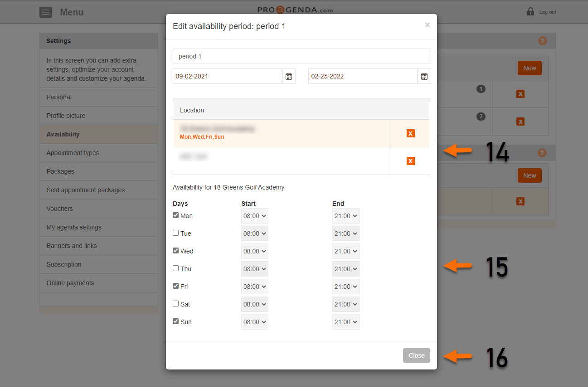Click the period 1 name input field
Image resolution: width=588 pixels, height=389 pixels.
pos(301,56)
